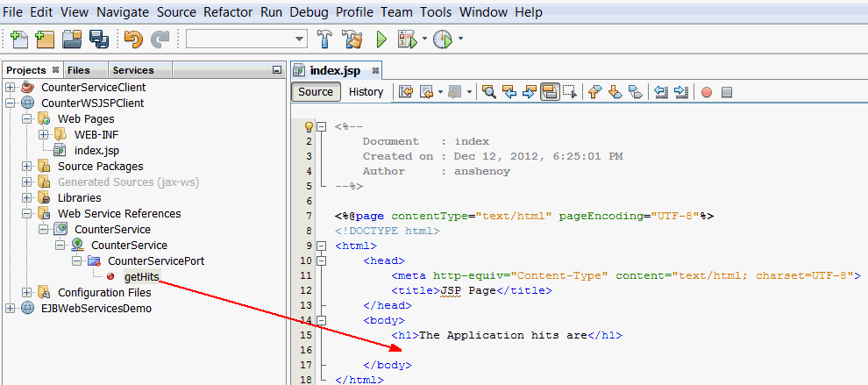The width and height of the screenshot is (868, 385).
Task: Close the index.jsp editor tab
Action: click(x=375, y=70)
